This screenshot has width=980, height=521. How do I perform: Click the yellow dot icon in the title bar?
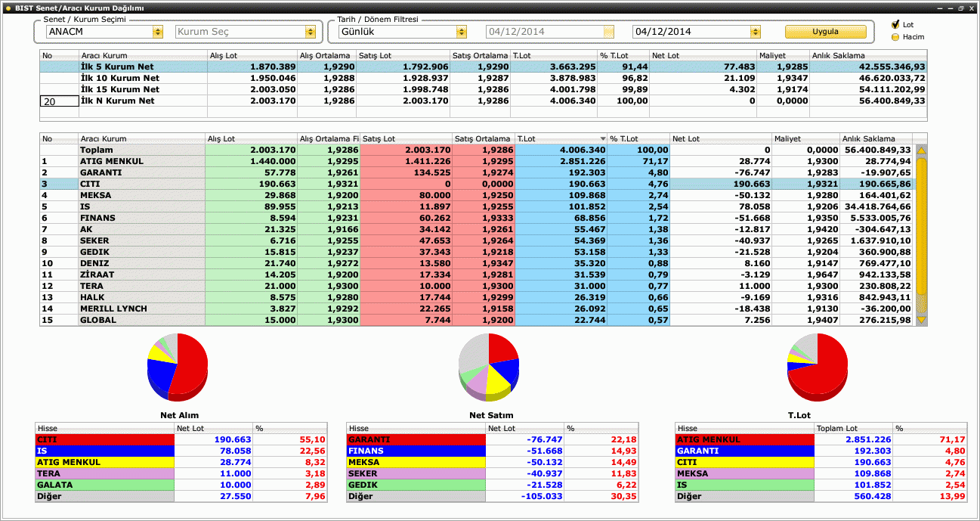pyautogui.click(x=7, y=8)
